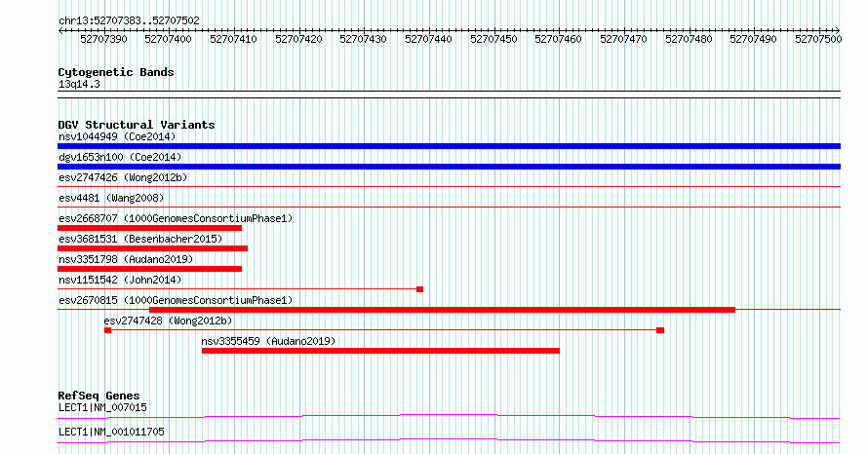Click the ruler position 52707410

(234, 39)
